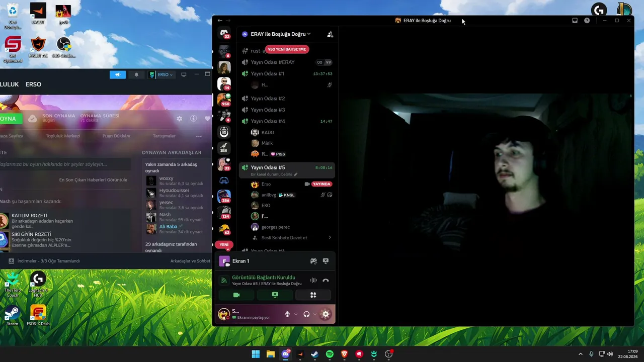The height and width of the screenshot is (362, 644).
Task: Open Steam game settings gear icon
Action: [179, 119]
